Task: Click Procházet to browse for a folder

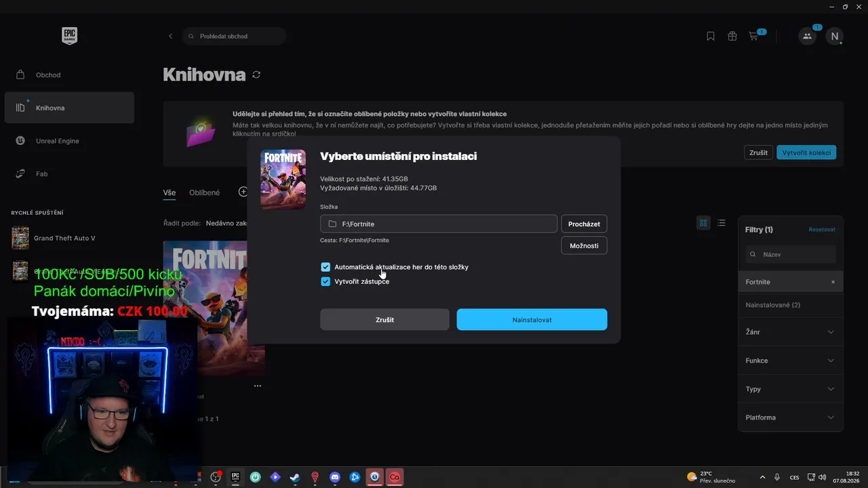Action: coord(584,224)
